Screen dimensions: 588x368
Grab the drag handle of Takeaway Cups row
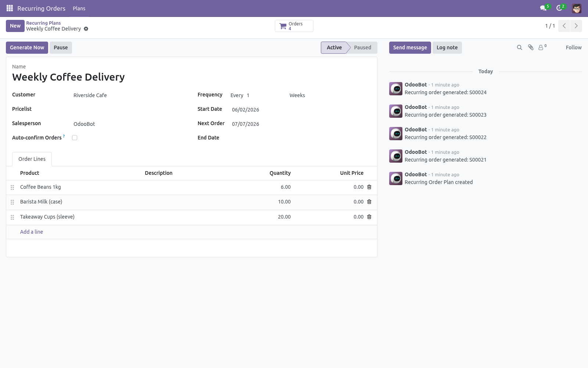pos(12,217)
